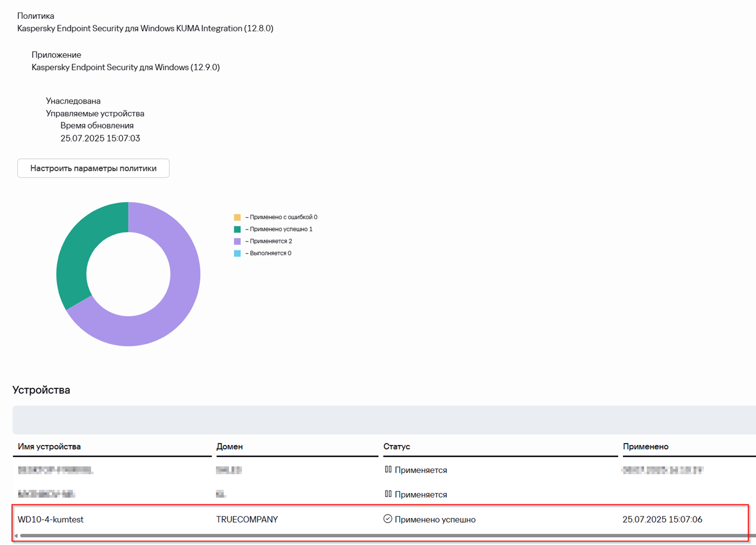Select the green Применено успешно legend swatch
The width and height of the screenshot is (756, 545).
(237, 229)
